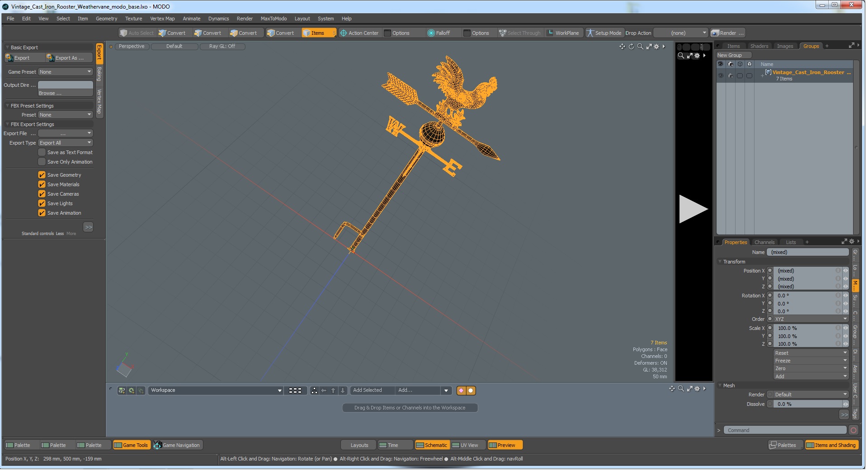Screen dimensions: 868x470
Task: Open the Vertex Map menu
Action: (x=162, y=19)
